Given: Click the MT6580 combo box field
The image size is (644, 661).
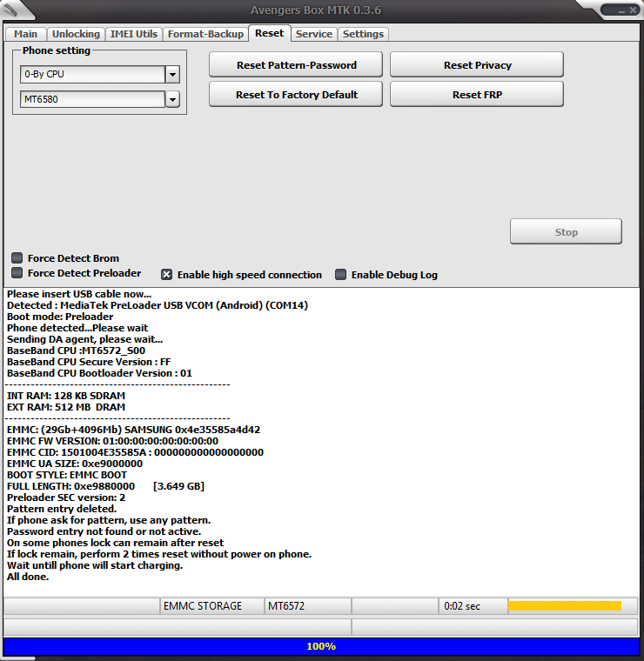Looking at the screenshot, I should pos(93,99).
